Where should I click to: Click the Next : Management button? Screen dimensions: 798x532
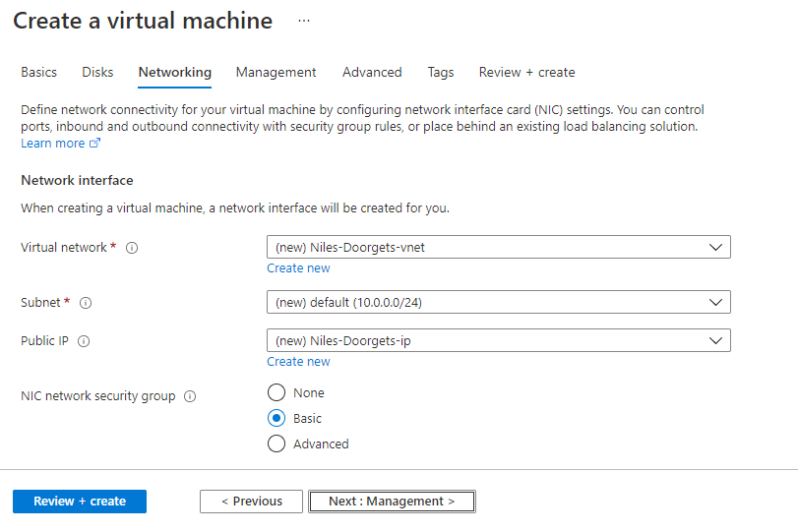coord(392,502)
